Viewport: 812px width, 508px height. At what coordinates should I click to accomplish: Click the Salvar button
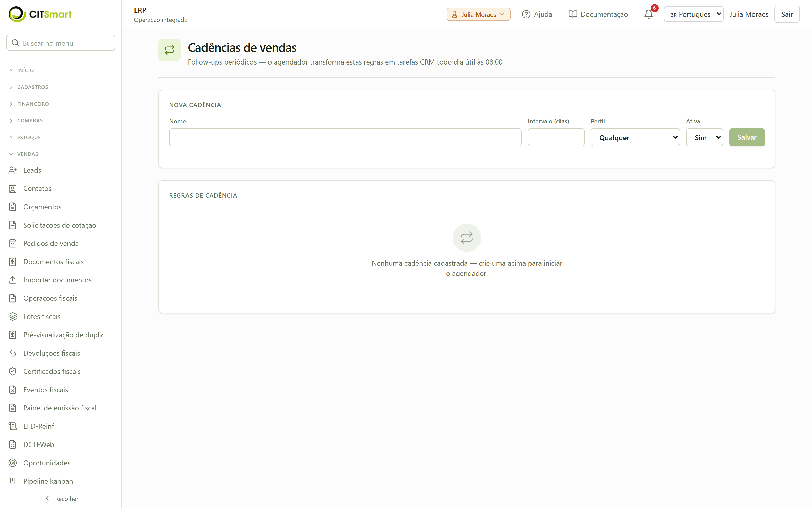(747, 137)
